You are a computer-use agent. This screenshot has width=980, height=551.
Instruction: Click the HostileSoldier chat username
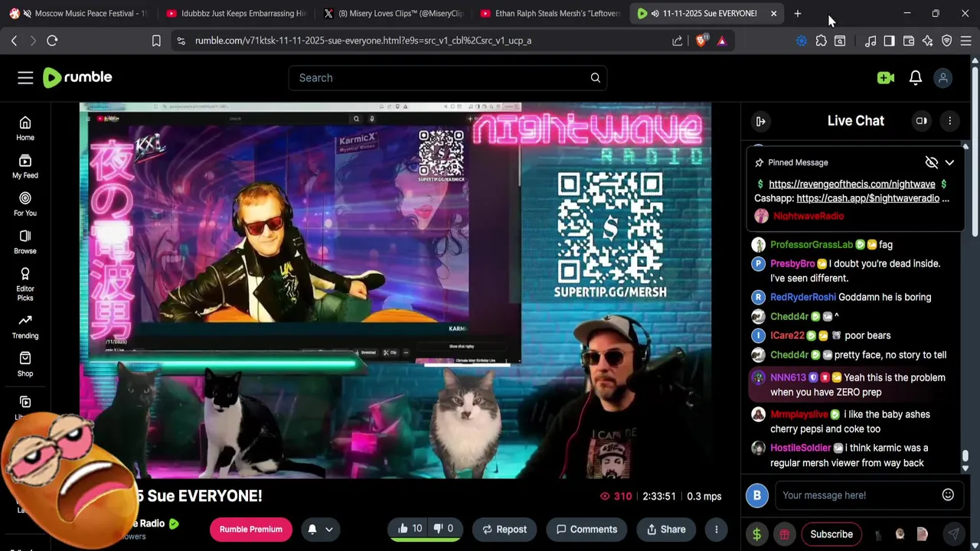(800, 448)
